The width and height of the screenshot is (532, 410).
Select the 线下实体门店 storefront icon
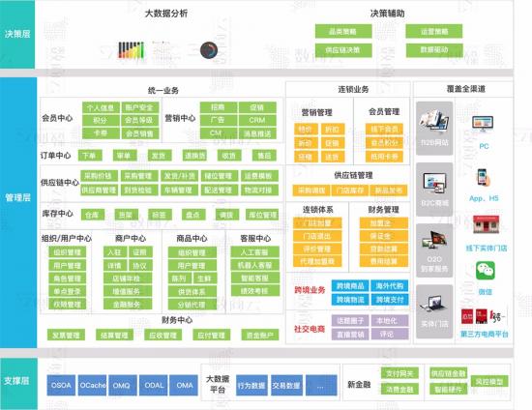[x=486, y=224]
